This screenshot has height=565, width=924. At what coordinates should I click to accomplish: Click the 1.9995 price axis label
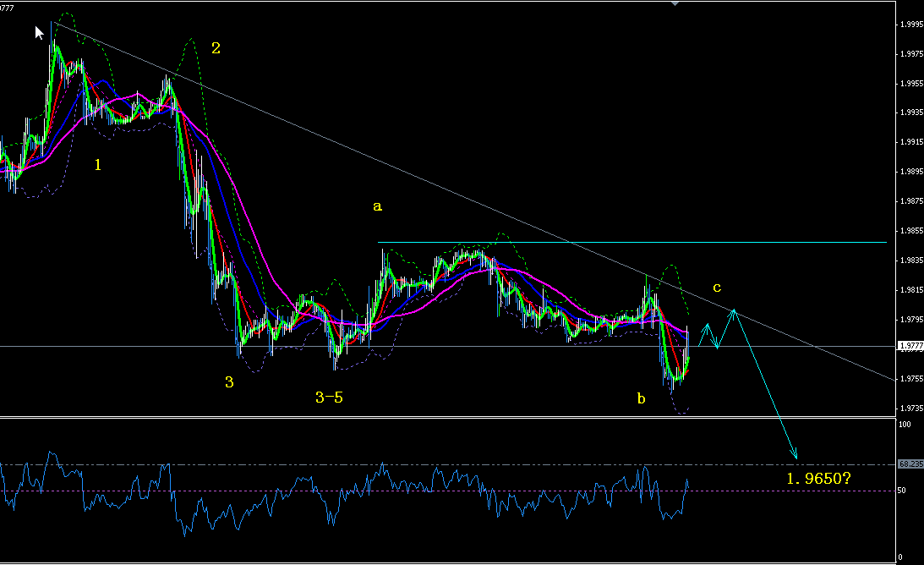click(911, 25)
